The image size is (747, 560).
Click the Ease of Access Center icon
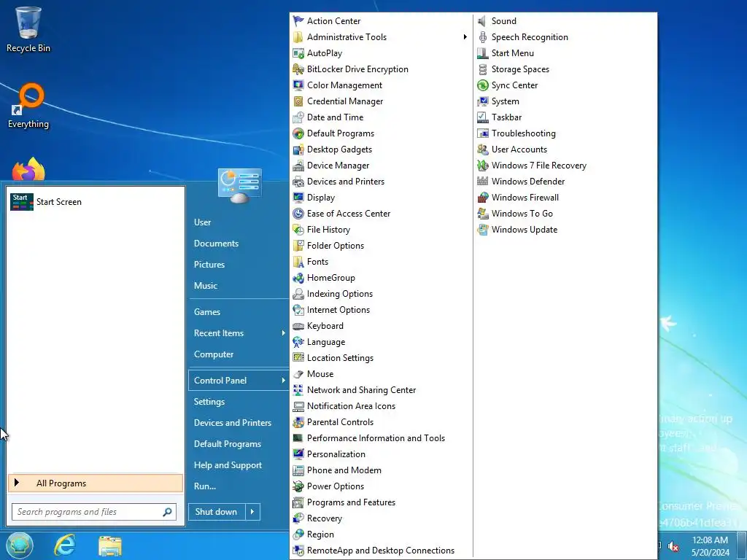[x=298, y=214]
